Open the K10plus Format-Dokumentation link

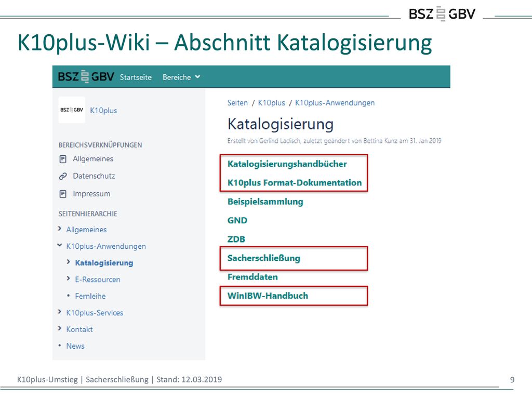click(x=295, y=183)
